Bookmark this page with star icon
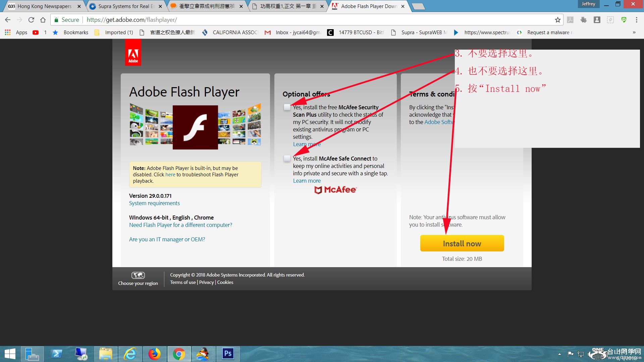The image size is (644, 362). coord(557,20)
